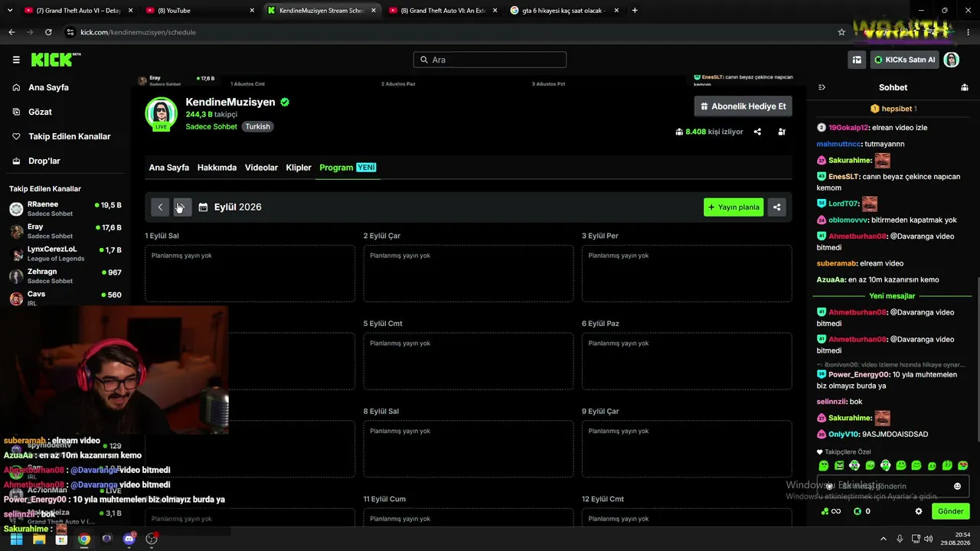Click the KICK logo

pos(55,60)
